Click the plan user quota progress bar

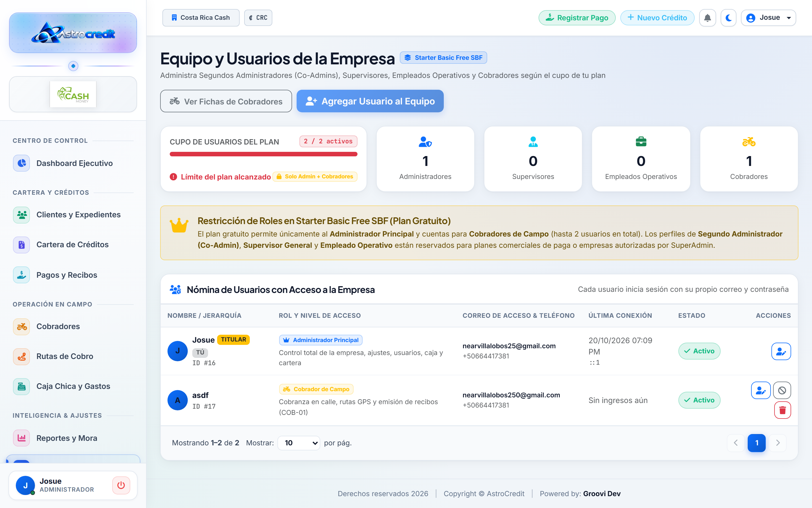coord(263,154)
